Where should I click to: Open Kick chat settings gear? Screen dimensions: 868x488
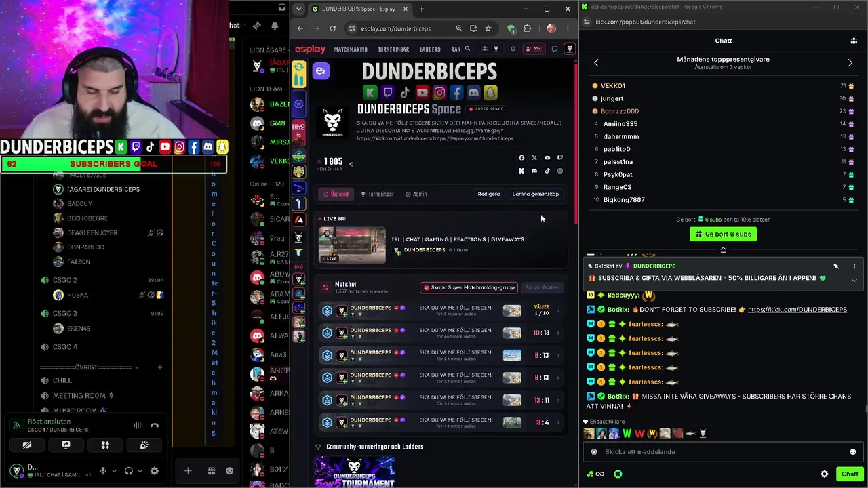(825, 474)
